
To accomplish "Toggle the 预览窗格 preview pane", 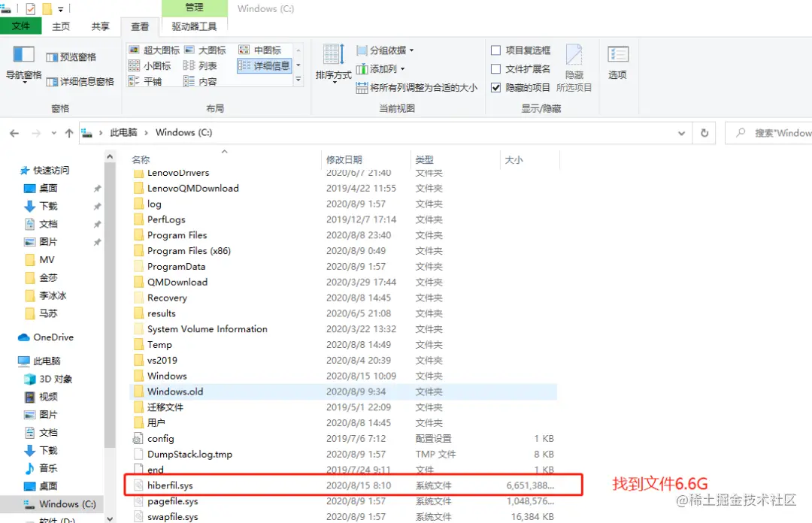I will tap(73, 57).
